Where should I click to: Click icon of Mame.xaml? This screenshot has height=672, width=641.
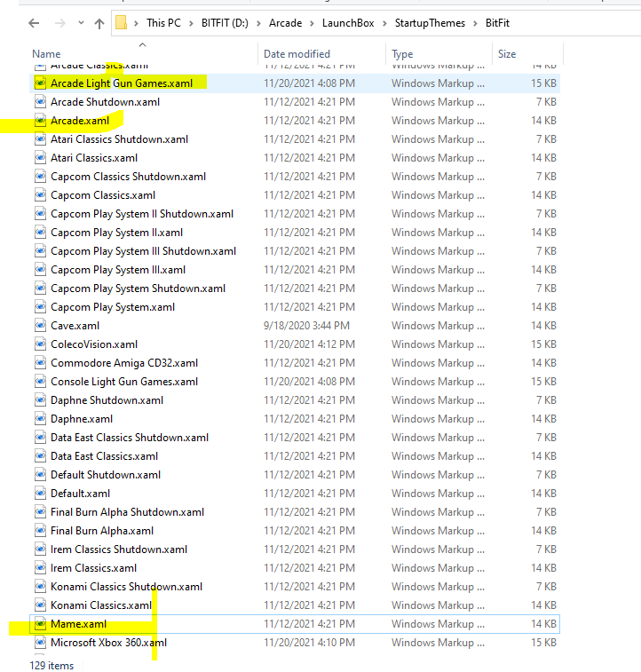[40, 624]
